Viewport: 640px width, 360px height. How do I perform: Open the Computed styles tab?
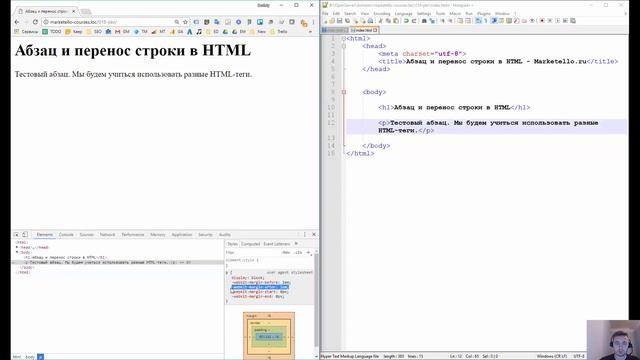point(251,244)
